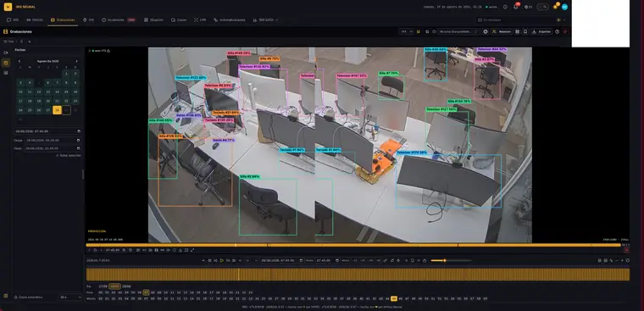
Task: Open the Situación tab
Action: pyautogui.click(x=153, y=19)
